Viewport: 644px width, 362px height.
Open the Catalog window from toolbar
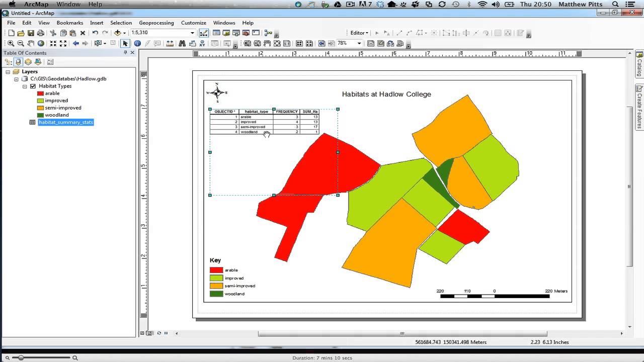tap(226, 33)
